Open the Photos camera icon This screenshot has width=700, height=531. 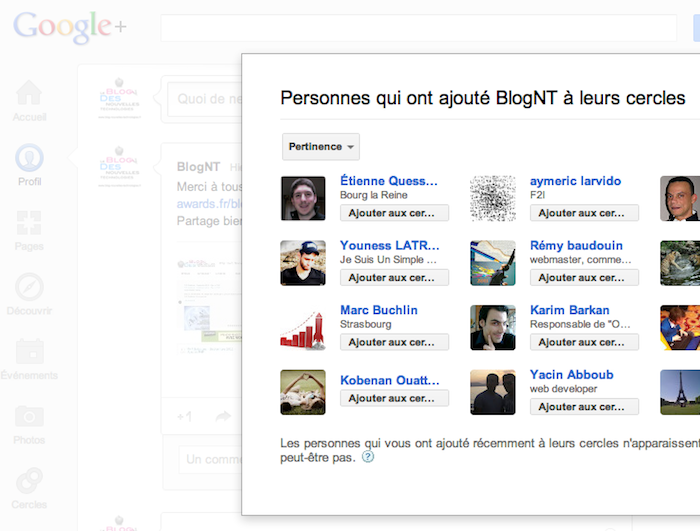tap(30, 418)
